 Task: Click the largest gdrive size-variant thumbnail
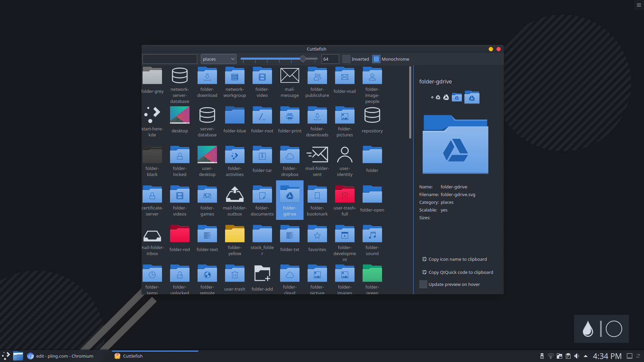[x=472, y=97]
